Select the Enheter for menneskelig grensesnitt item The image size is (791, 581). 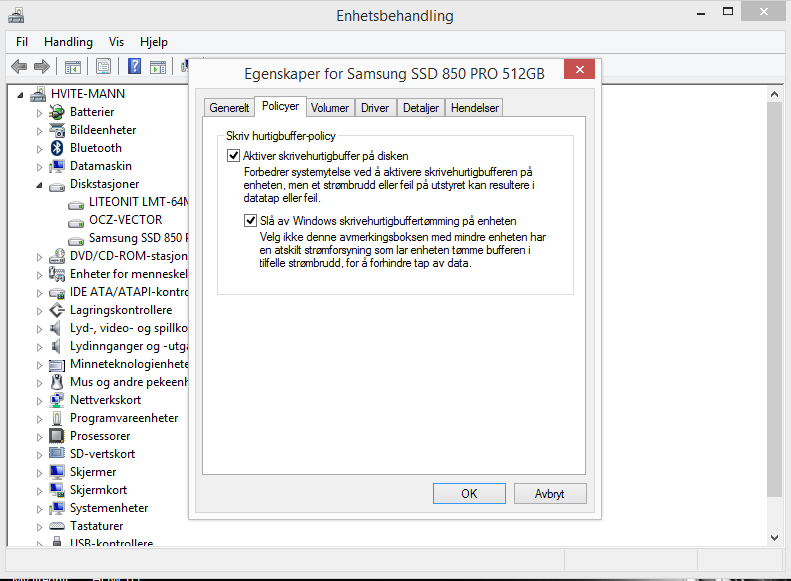[x=129, y=274]
